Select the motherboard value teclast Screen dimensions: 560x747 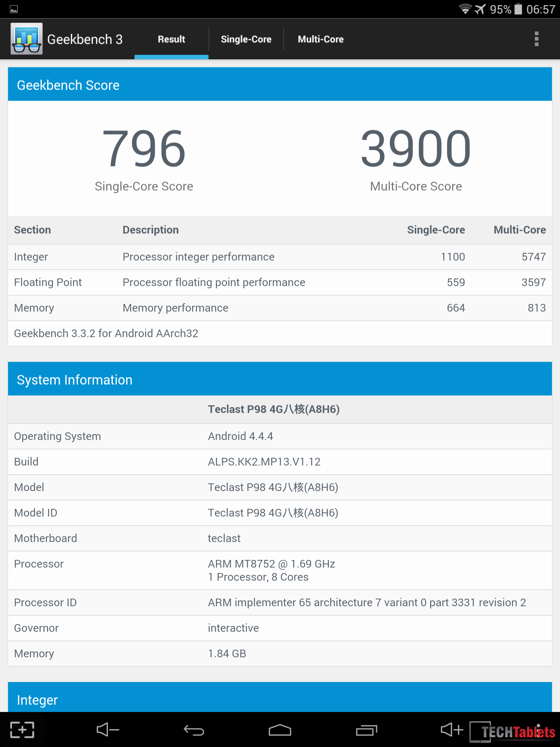point(224,538)
